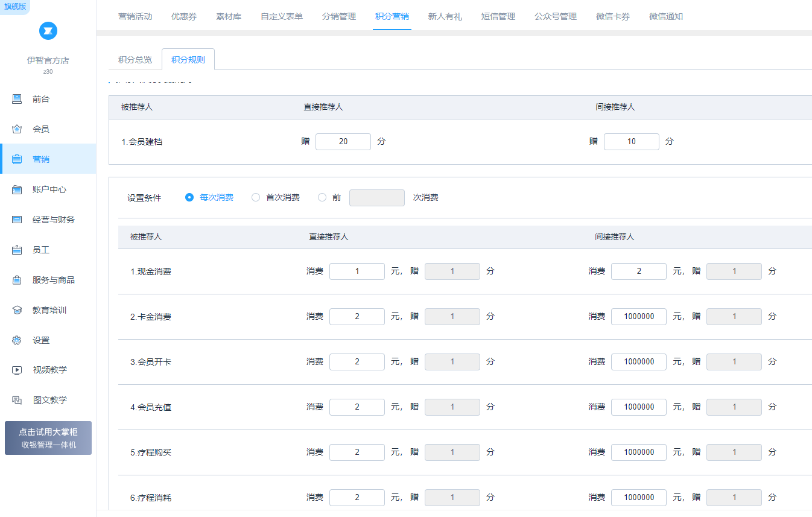812x517 pixels.
Task: Switch to the 积分规则 sub-tab
Action: [188, 60]
